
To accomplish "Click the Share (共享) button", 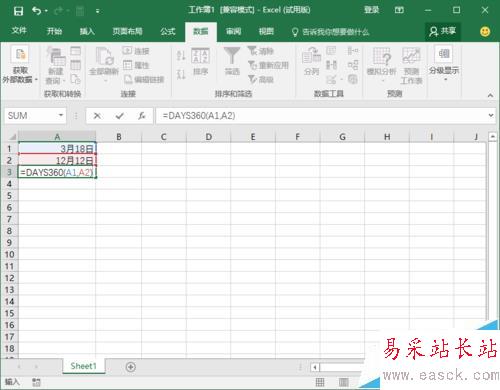I will click(443, 31).
